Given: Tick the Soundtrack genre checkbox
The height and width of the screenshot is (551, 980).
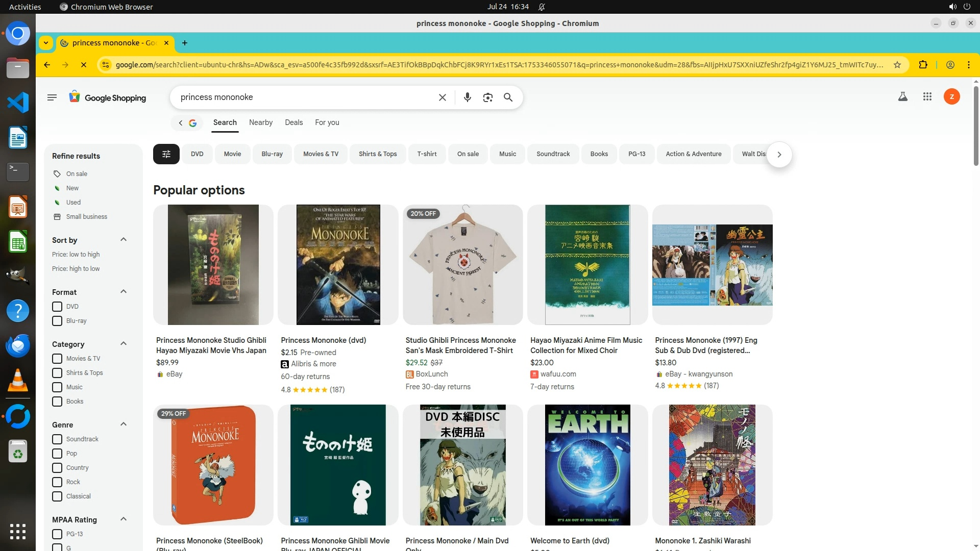Looking at the screenshot, I should tap(57, 439).
